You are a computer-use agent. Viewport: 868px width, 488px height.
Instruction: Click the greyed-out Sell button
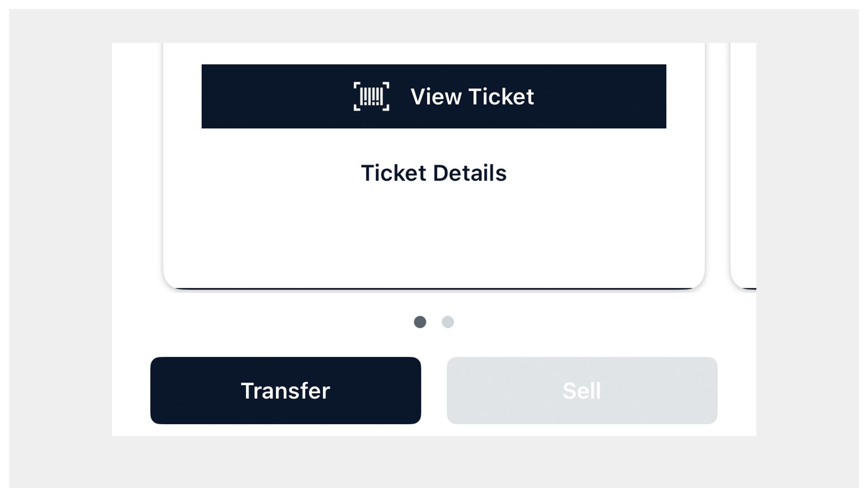[x=582, y=390]
